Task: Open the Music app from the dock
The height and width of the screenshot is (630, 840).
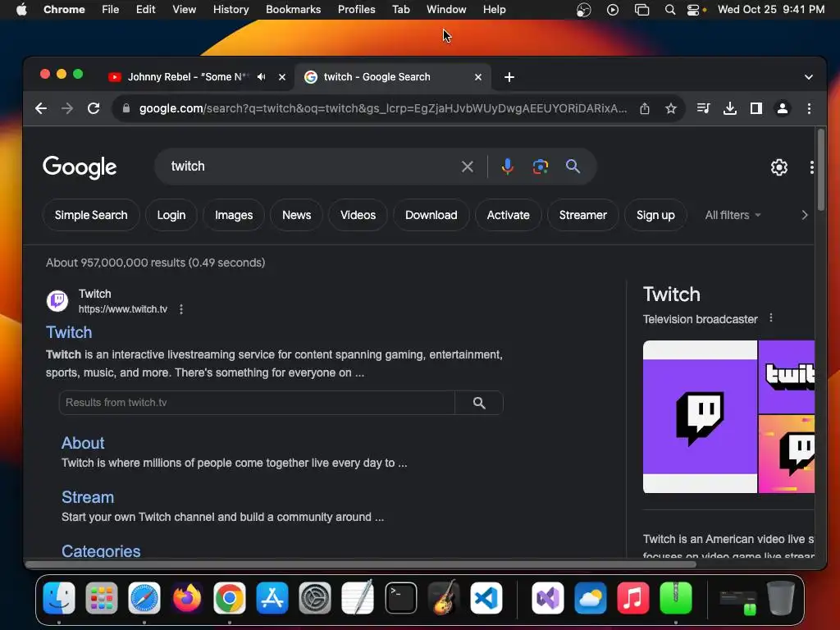Action: pyautogui.click(x=632, y=597)
